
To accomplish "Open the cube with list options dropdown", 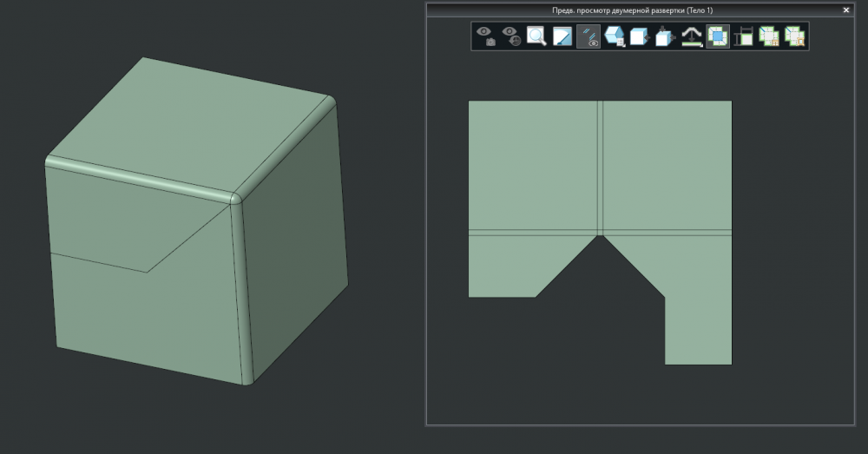I will [615, 36].
